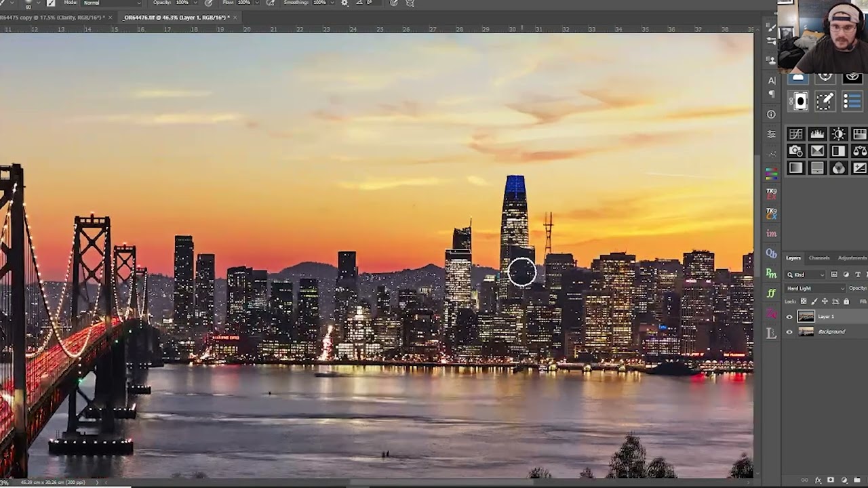Click the blue list icon in the panel
This screenshot has width=868, height=488.
pyautogui.click(x=852, y=102)
